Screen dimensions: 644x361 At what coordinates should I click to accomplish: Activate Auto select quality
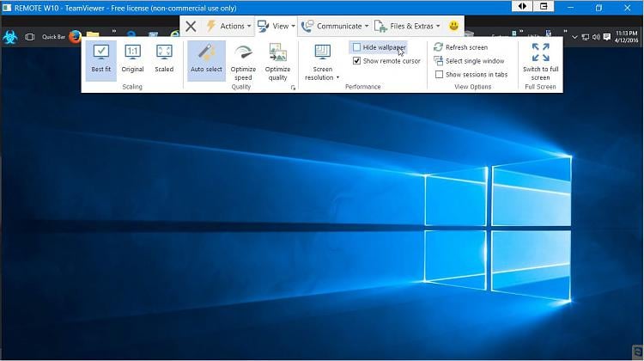tap(206, 60)
